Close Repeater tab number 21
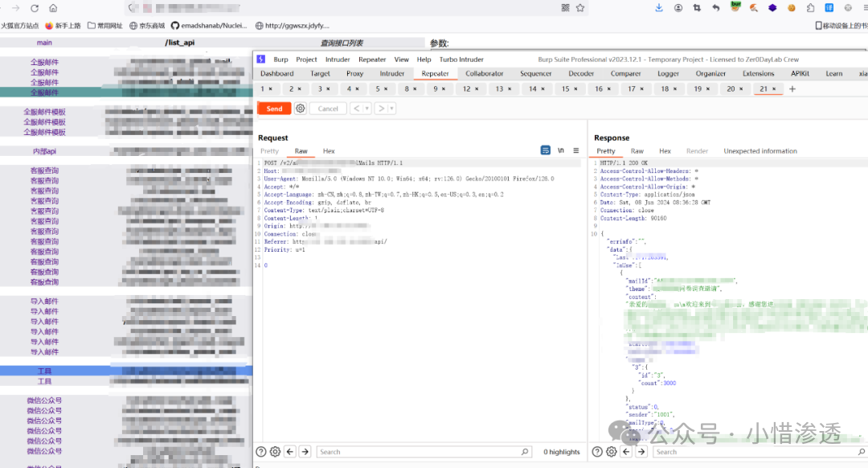Image resolution: width=868 pixels, height=468 pixels. [774, 89]
